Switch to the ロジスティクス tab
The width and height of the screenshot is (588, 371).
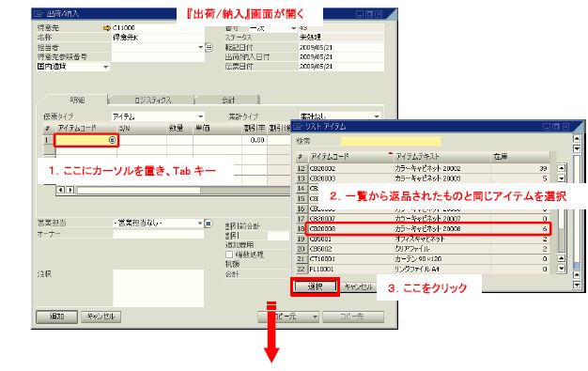click(x=152, y=100)
